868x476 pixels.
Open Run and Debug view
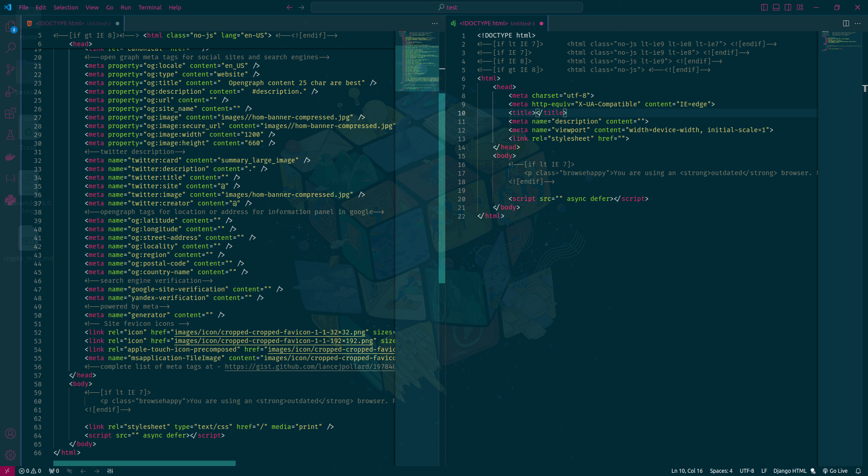(x=10, y=91)
